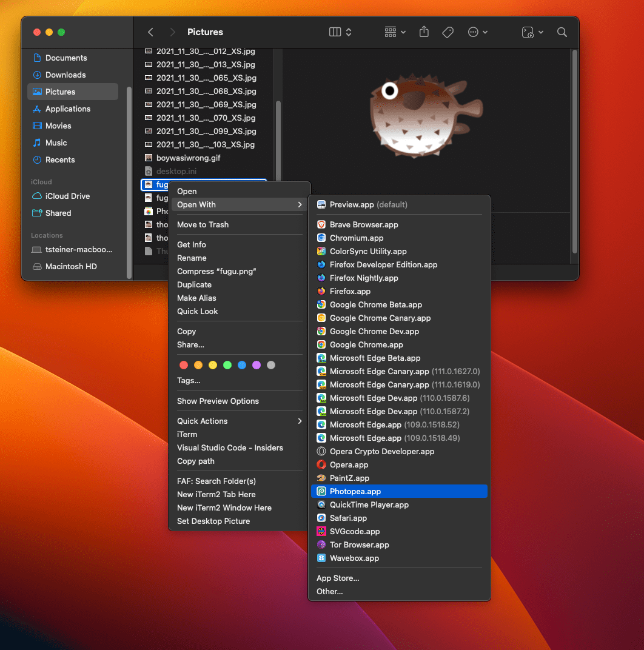Open the Share icon in the toolbar

click(x=424, y=32)
